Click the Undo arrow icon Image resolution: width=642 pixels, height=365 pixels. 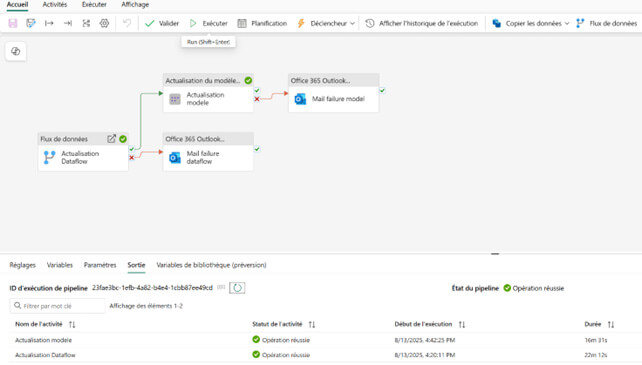click(x=127, y=23)
